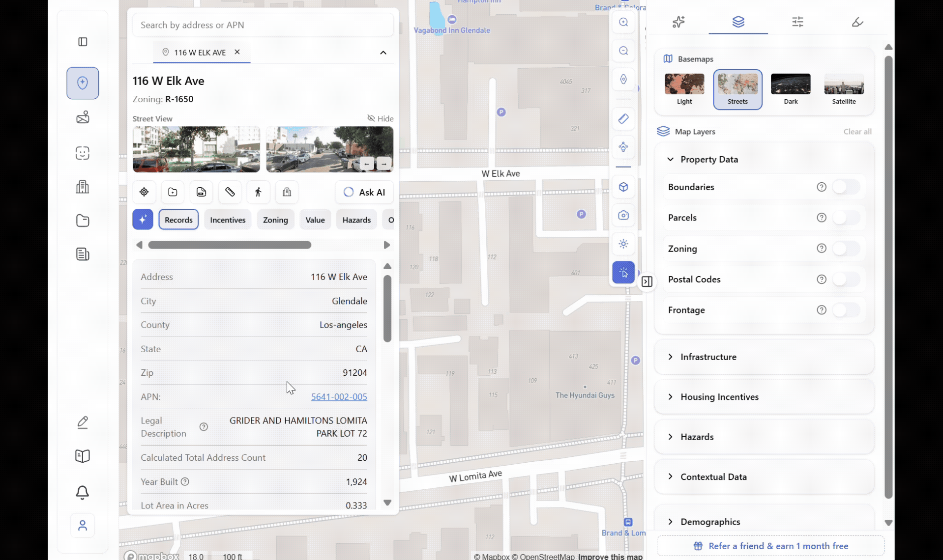Select the Light basemap
This screenshot has height=560, width=943.
tap(684, 89)
